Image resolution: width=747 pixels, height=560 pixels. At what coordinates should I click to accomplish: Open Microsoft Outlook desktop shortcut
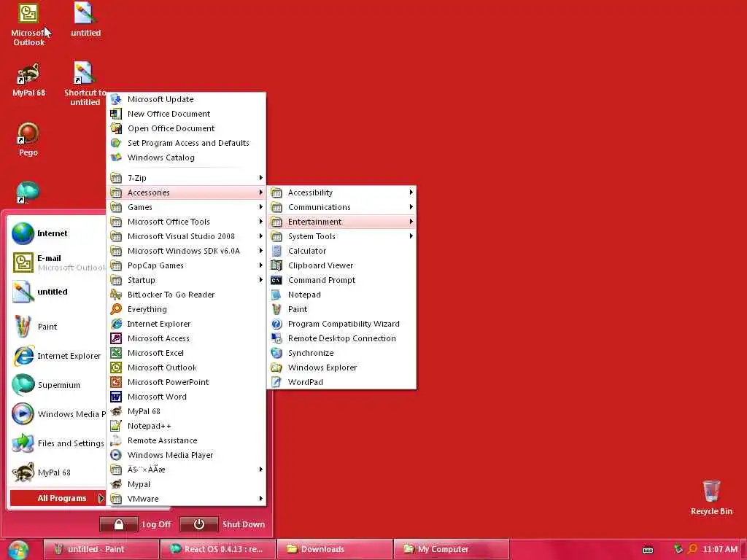(28, 25)
